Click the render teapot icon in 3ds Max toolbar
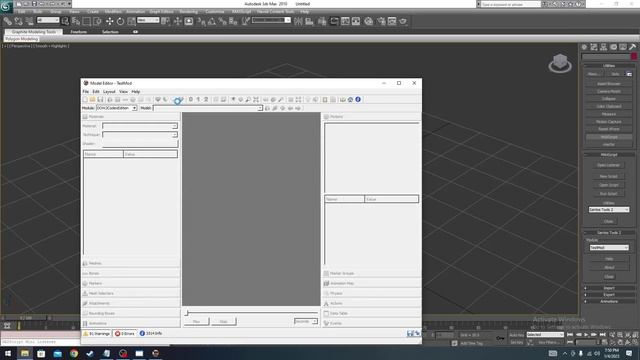 pyautogui.click(x=403, y=21)
